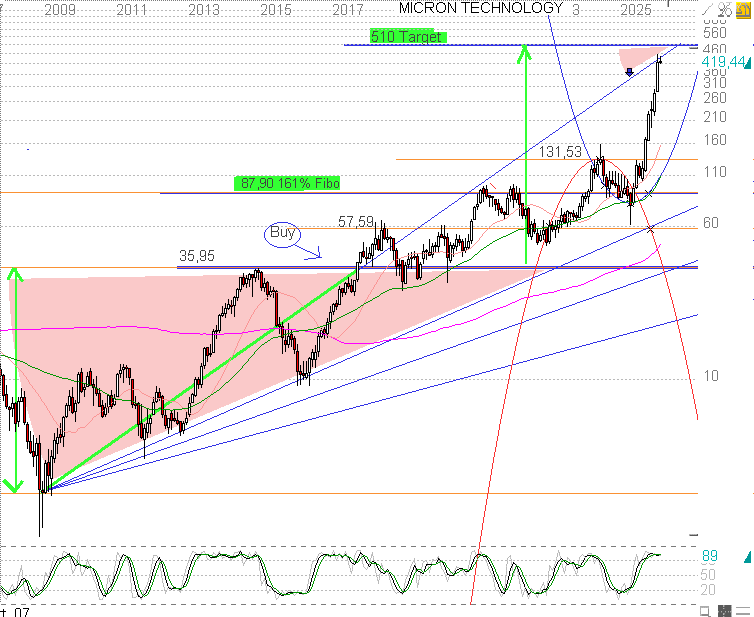754x617 pixels.
Task: Click the percent scale icon
Action: [x=726, y=7]
